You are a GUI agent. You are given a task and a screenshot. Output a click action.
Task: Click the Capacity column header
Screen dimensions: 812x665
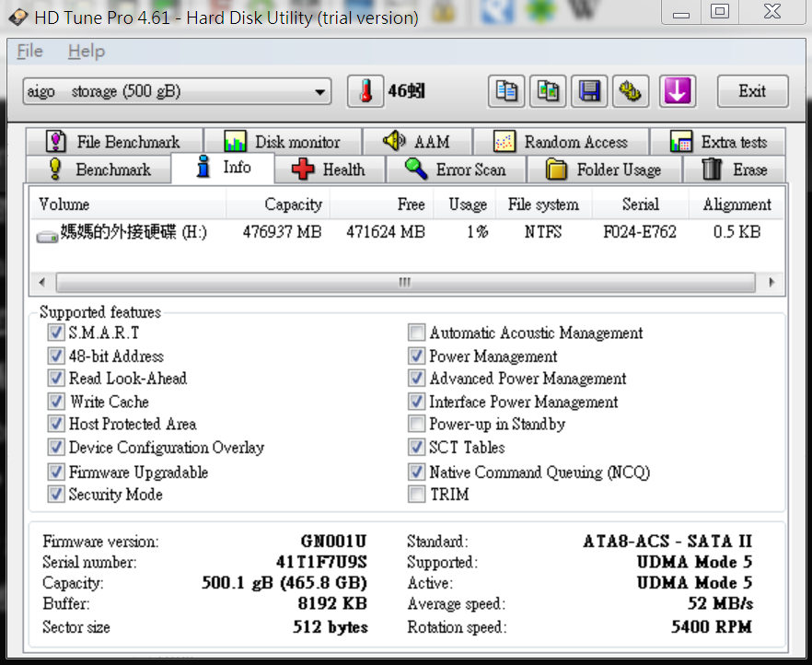pos(293,204)
